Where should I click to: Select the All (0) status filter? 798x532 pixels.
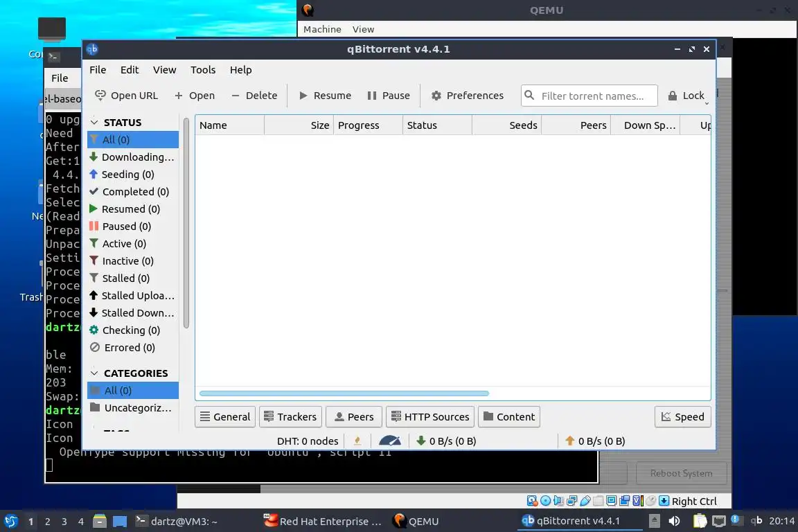click(x=133, y=139)
